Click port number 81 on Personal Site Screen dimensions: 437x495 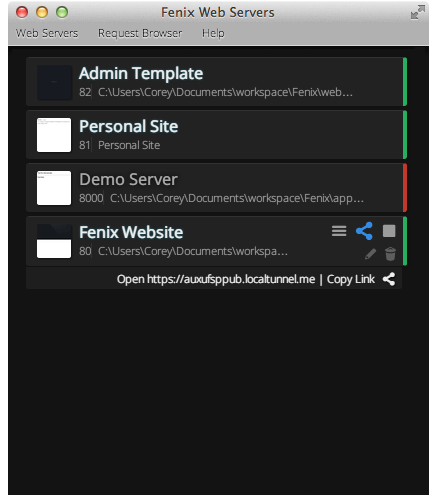85,145
